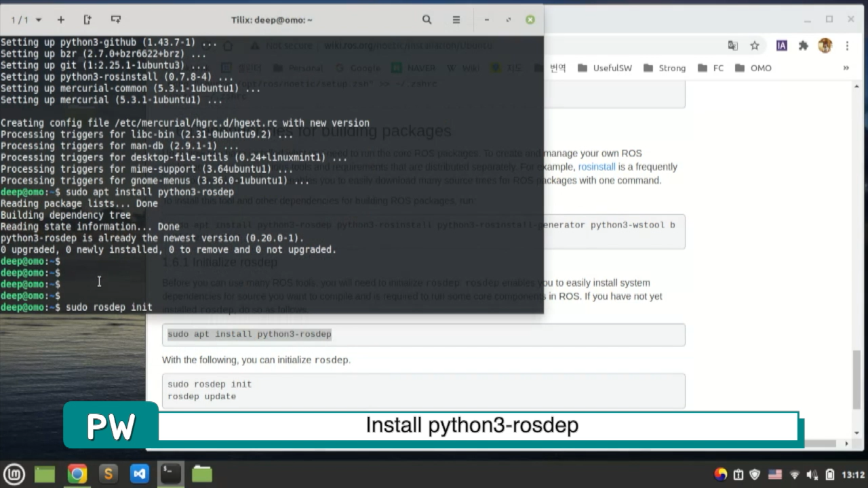Open the second green folder in the taskbar

pyautogui.click(x=202, y=474)
